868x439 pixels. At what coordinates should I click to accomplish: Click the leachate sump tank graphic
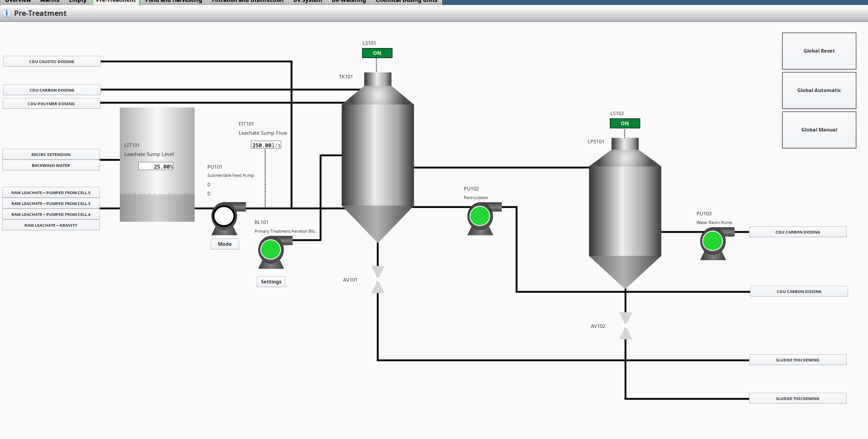click(157, 165)
